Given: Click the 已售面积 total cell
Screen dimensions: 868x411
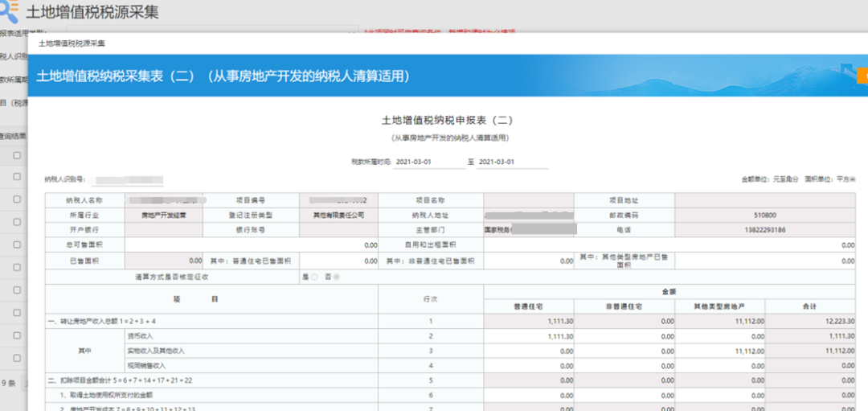Looking at the screenshot, I should pyautogui.click(x=164, y=261).
